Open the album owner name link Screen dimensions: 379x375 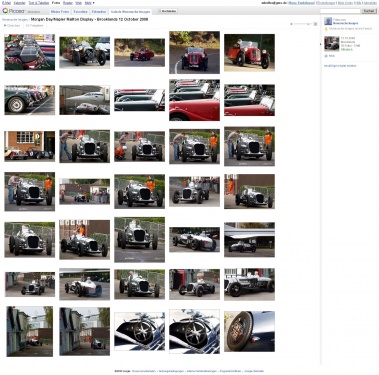pos(345,23)
